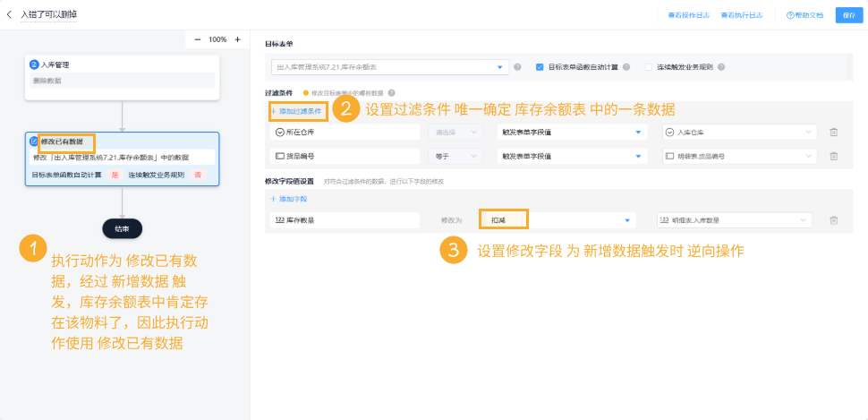Click the 修改已有数据 node edit icon
Screen dimensions: 868x420
33,141
